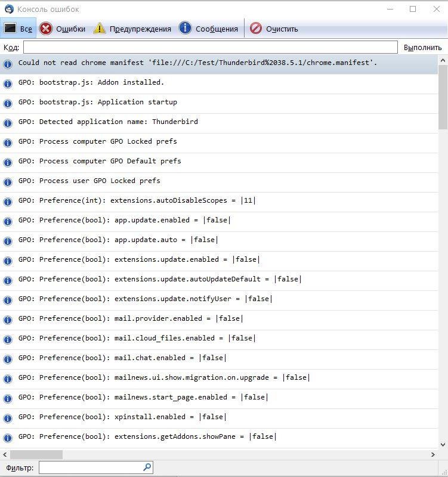Click the Фильтр search field
This screenshot has width=448, height=477.
[x=91, y=467]
